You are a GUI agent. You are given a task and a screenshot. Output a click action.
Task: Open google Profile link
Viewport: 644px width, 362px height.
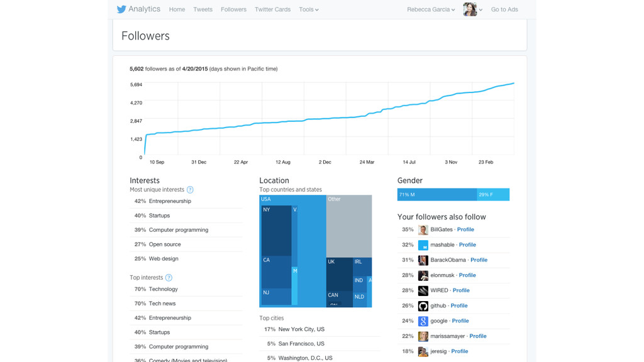(460, 321)
